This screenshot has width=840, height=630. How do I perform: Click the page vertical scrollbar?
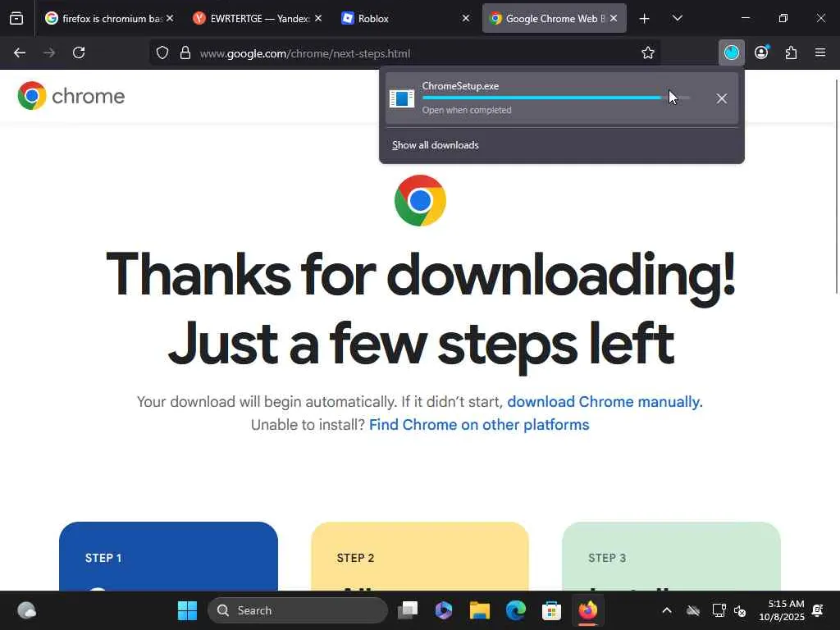coord(836,186)
